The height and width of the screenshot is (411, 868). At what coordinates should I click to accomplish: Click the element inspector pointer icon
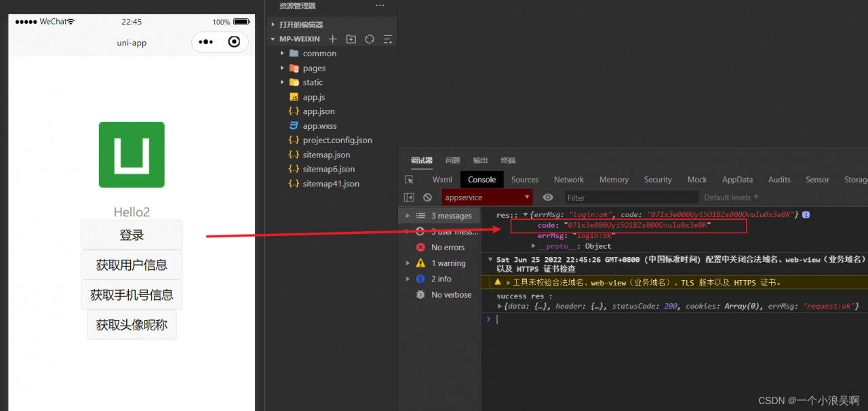(x=409, y=180)
